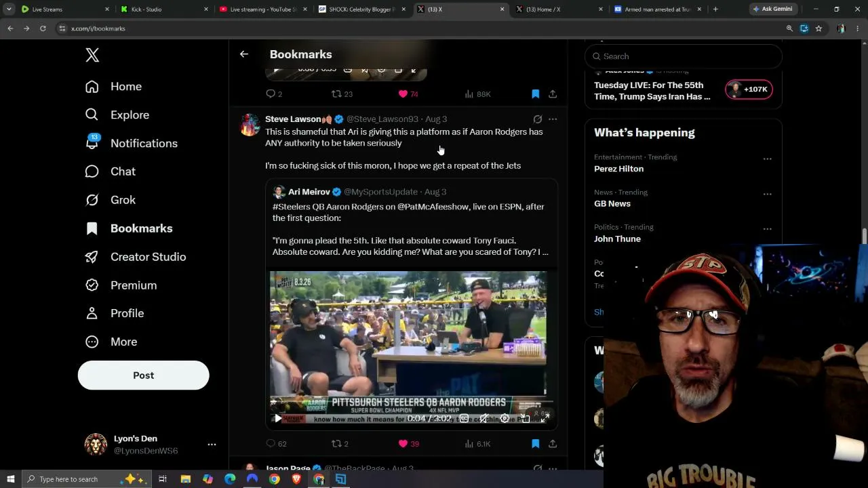
Task: Click the Post button
Action: 143,375
